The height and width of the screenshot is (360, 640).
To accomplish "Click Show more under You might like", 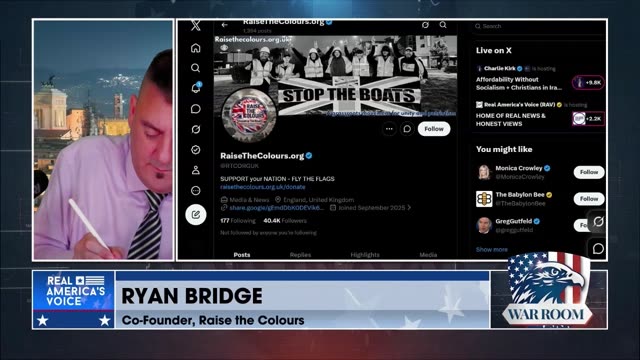I will tap(492, 249).
